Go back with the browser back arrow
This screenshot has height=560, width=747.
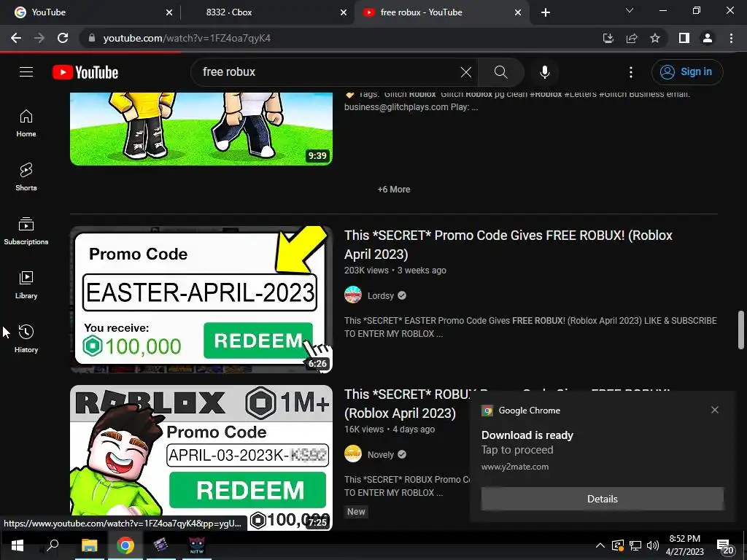pos(16,38)
